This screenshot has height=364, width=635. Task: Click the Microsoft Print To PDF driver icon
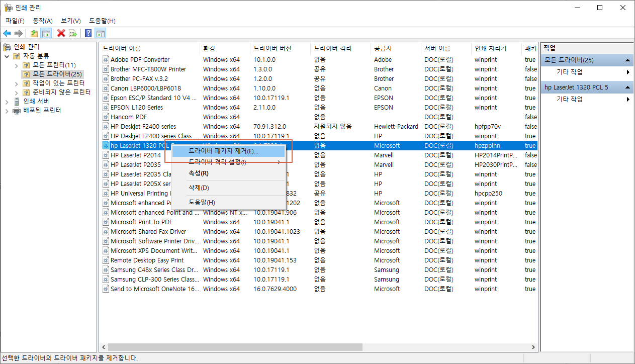(106, 222)
